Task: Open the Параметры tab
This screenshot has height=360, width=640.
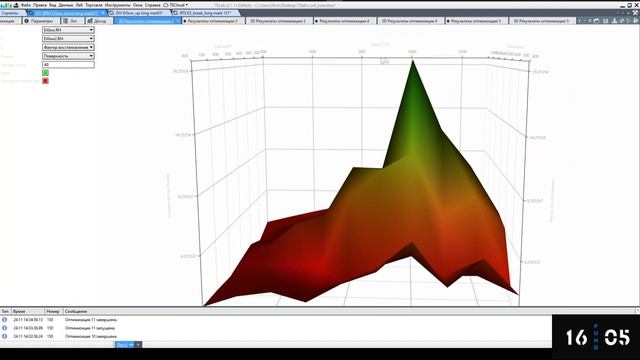Action: pos(41,21)
